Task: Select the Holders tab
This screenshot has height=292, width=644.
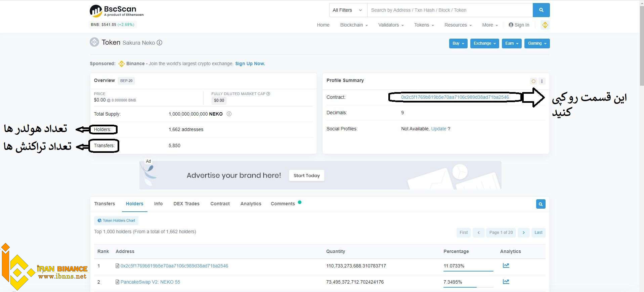Action: click(134, 204)
